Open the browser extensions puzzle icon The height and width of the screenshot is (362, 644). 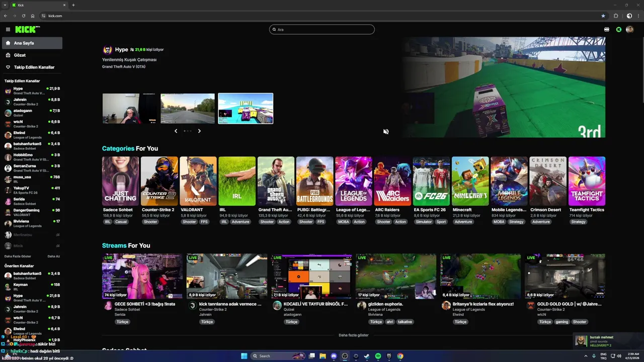(616, 16)
